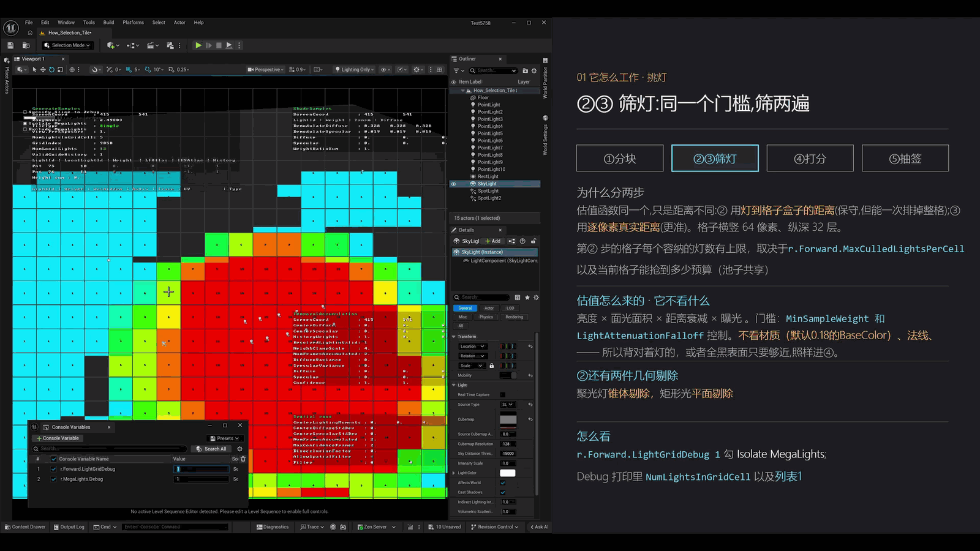Open the Lighting Only view mode dropdown

pyautogui.click(x=355, y=70)
